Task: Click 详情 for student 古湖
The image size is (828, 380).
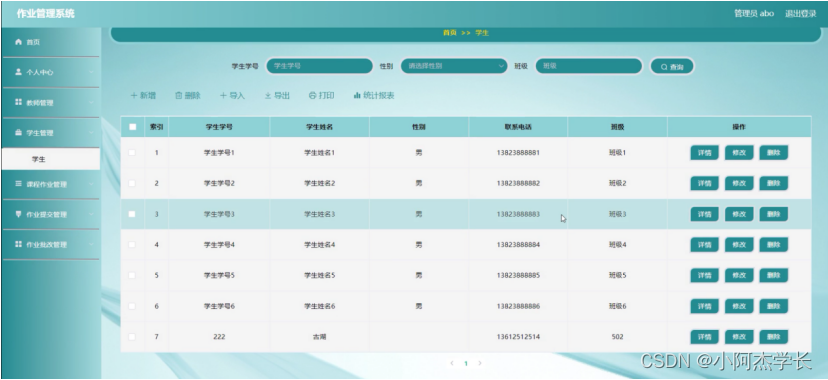Action: tap(704, 337)
